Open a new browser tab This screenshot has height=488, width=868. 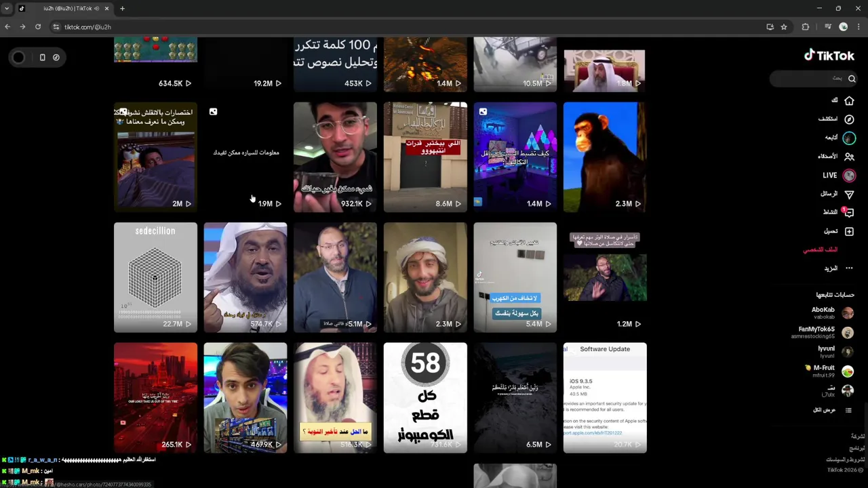coord(122,9)
